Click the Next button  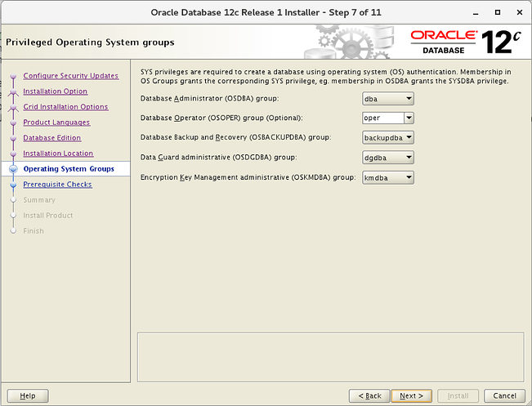click(x=411, y=396)
